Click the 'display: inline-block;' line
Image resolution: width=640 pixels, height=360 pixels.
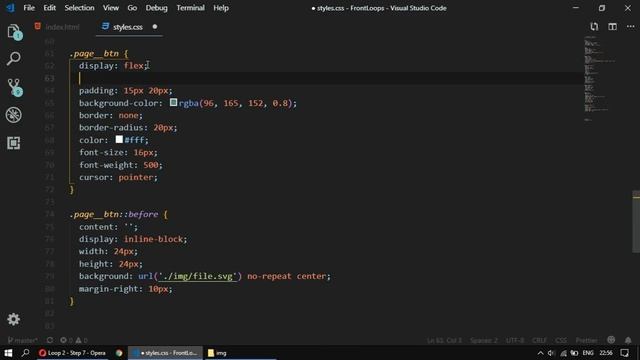tap(133, 239)
